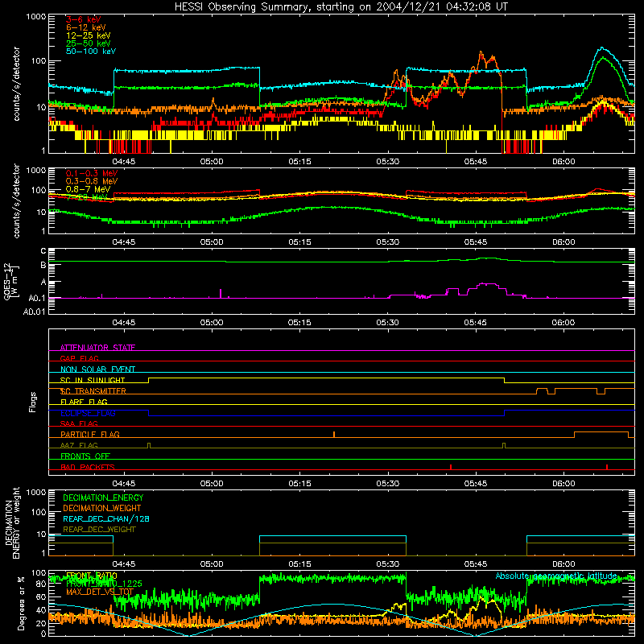Screen dimensions: 644x644
Task: Click the SAA_FLAG label
Action: pos(79,423)
